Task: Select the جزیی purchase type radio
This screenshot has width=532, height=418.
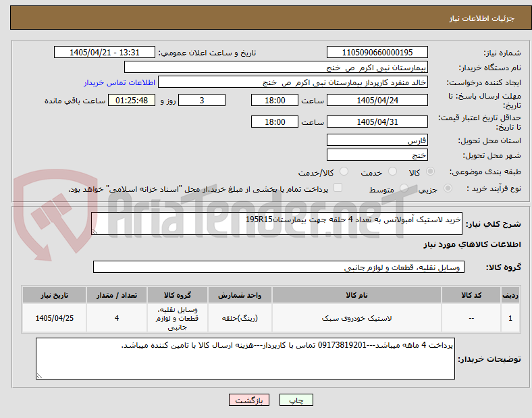Action: (x=448, y=188)
